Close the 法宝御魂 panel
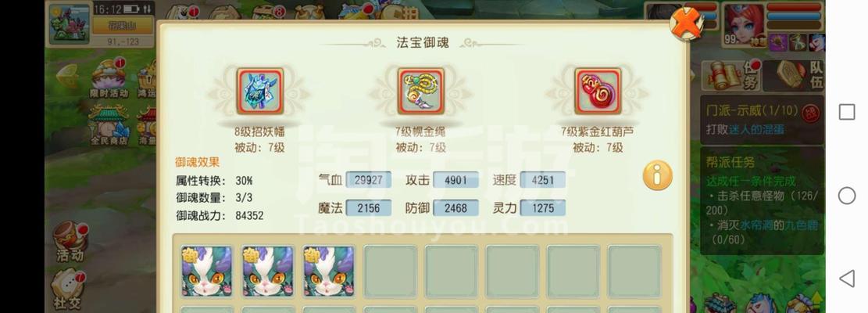 [x=687, y=23]
